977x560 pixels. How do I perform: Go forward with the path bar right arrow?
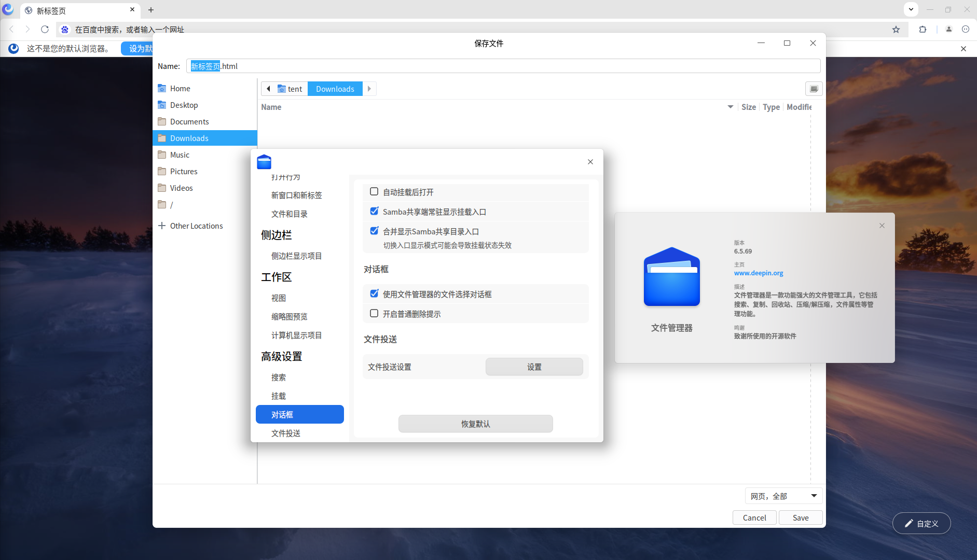point(369,89)
